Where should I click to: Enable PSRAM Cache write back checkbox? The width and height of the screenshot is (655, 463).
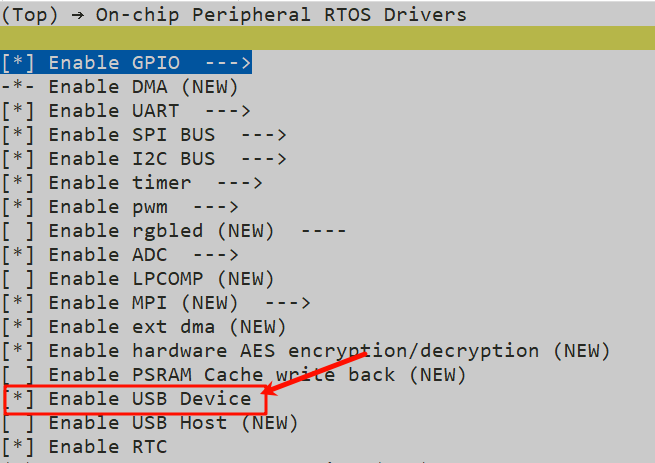point(19,375)
